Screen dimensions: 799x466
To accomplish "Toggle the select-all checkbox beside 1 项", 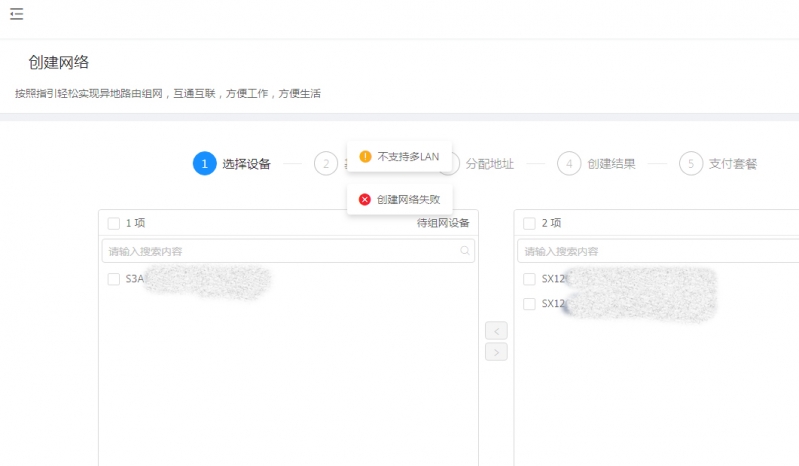I will pos(113,223).
